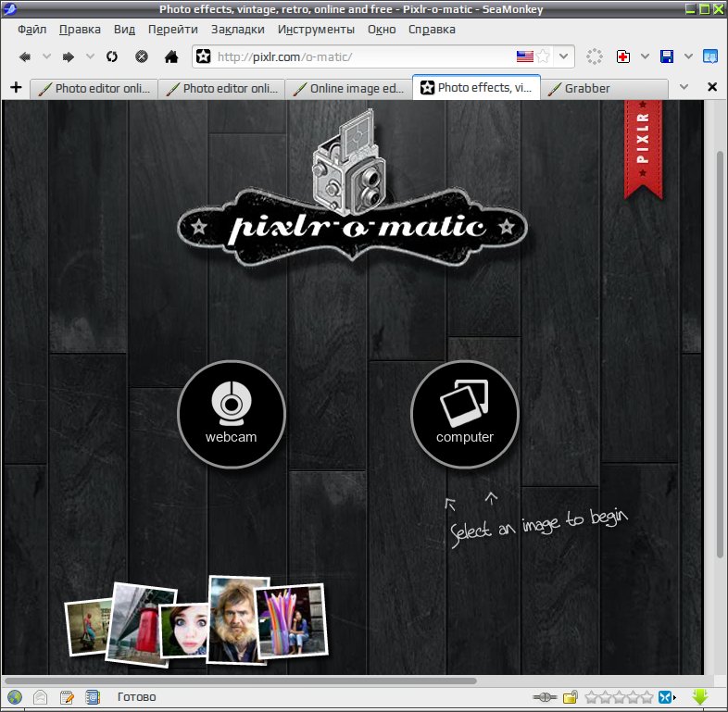Click the site favicon in address bar
728x712 pixels.
203,56
